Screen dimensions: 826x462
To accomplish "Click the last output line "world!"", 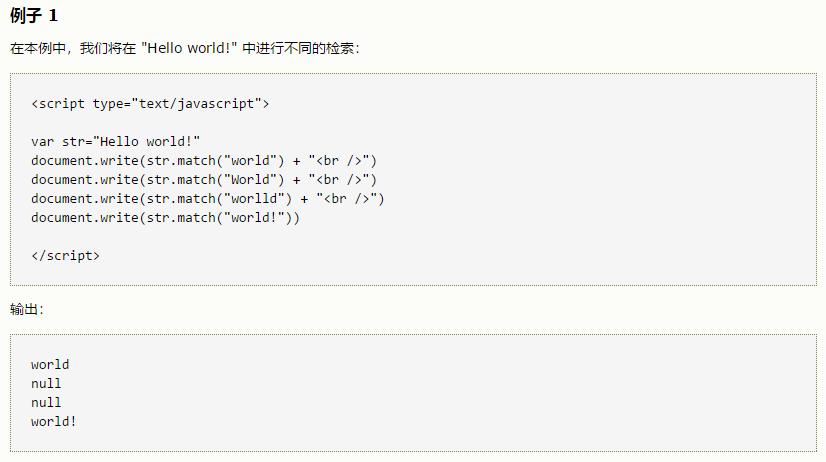I will pos(54,421).
